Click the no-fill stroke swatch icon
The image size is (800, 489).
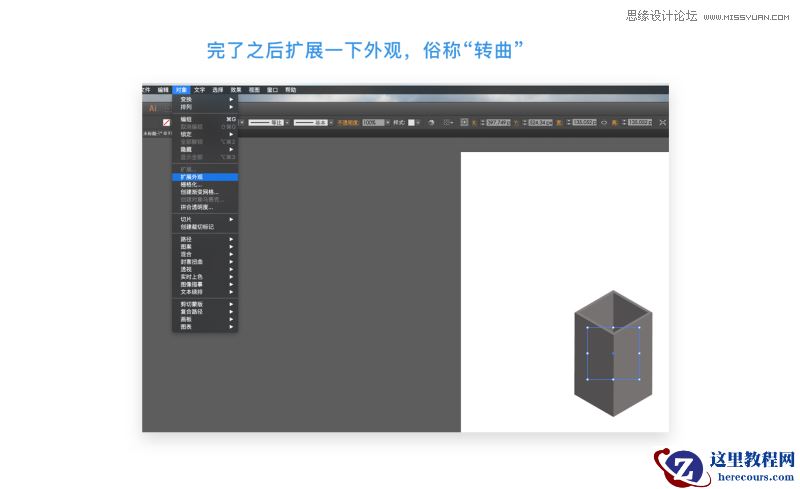click(166, 122)
